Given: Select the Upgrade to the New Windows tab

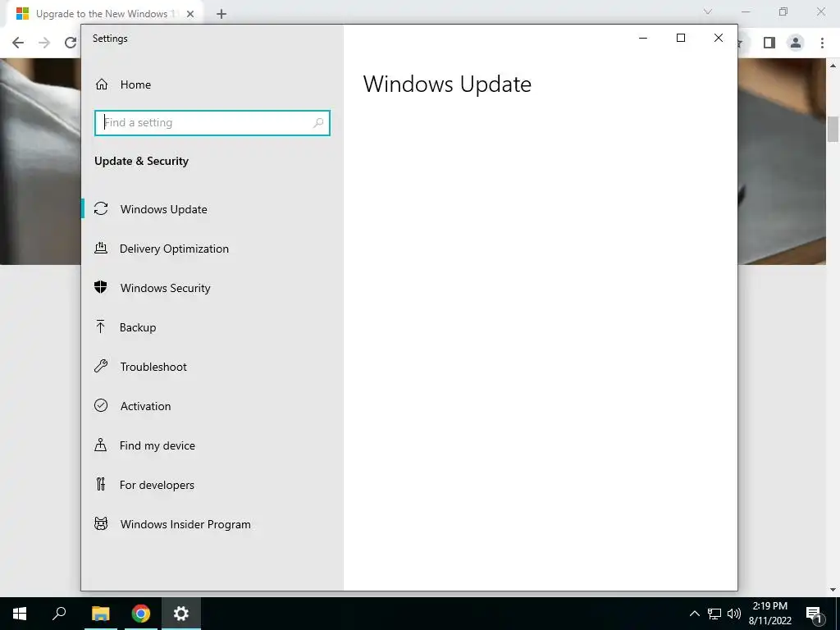Looking at the screenshot, I should [x=104, y=14].
